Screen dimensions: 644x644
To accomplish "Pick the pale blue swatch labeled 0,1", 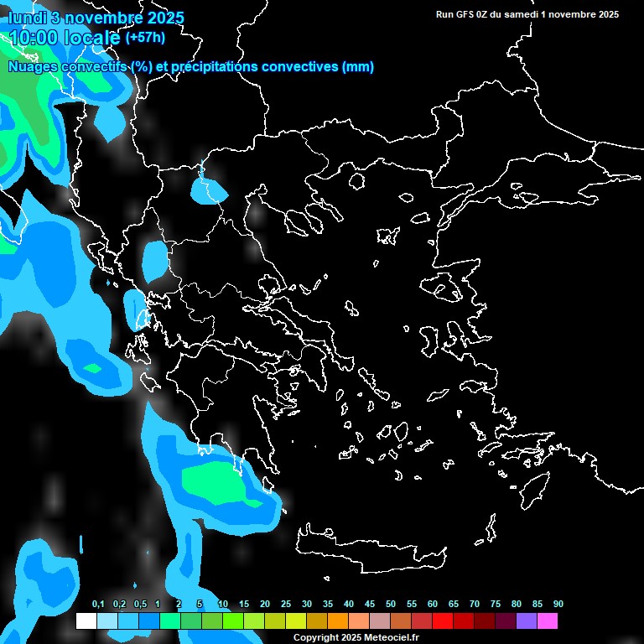I will coord(107,621).
